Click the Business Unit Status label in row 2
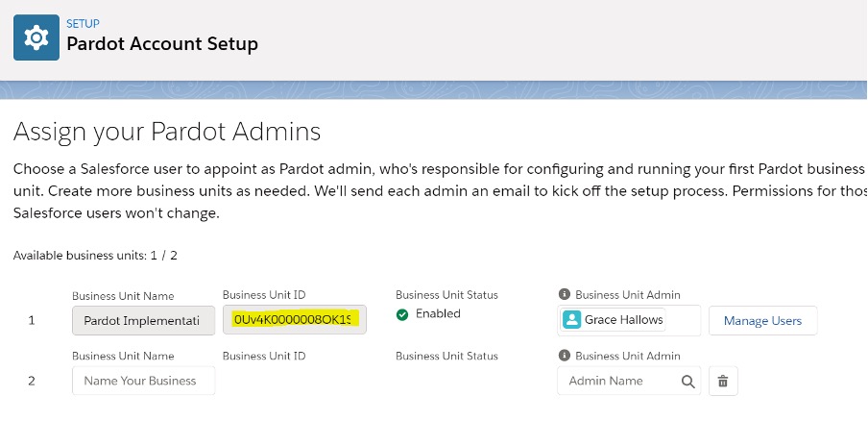 [x=446, y=356]
